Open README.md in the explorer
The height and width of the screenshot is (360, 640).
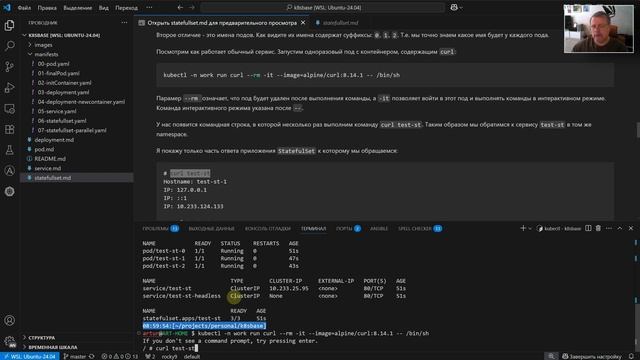coord(50,159)
